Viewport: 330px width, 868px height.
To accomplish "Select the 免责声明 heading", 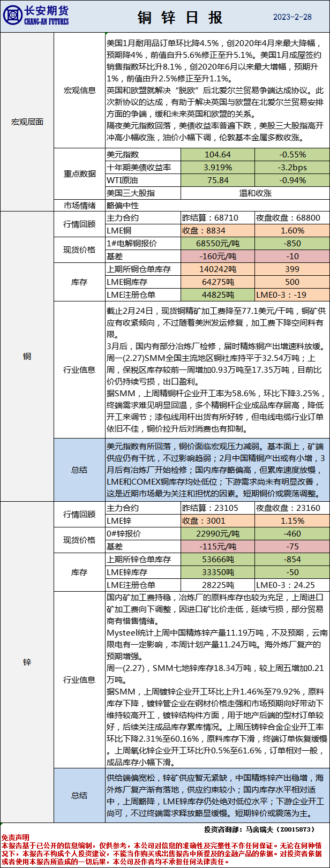I will tap(16, 837).
